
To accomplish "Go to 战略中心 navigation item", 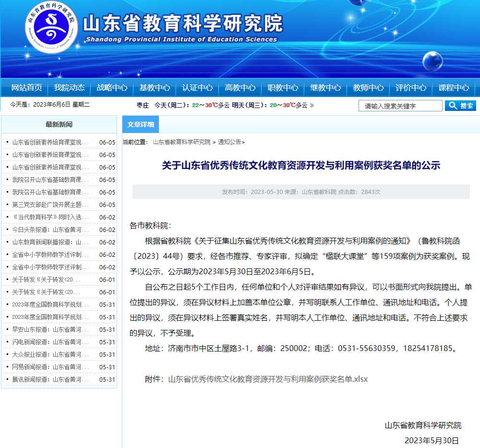I will pyautogui.click(x=112, y=87).
